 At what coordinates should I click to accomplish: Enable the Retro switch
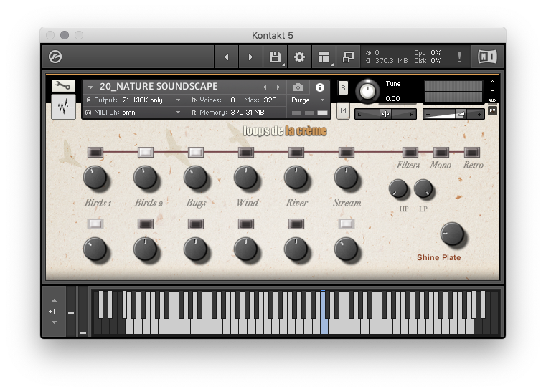[472, 152]
